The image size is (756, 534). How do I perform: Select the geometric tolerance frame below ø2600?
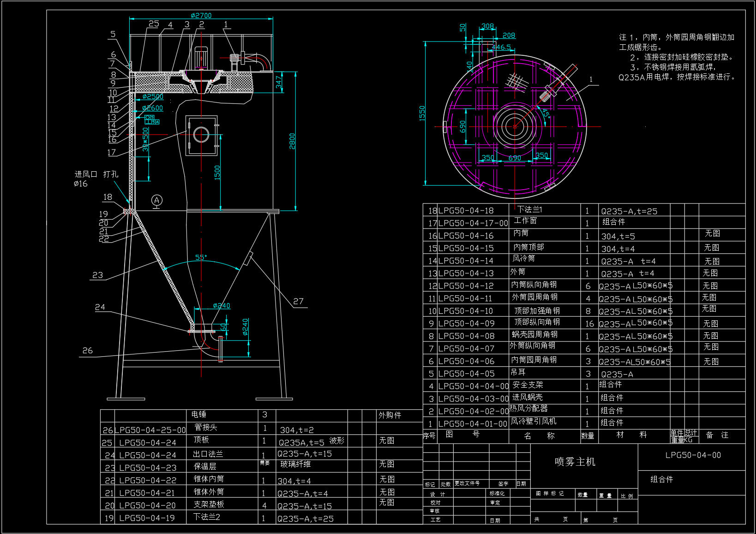[x=152, y=120]
